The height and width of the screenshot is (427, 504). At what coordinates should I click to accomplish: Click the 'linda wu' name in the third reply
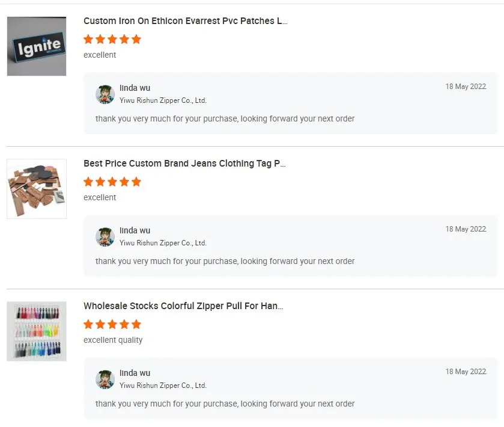[x=135, y=373]
